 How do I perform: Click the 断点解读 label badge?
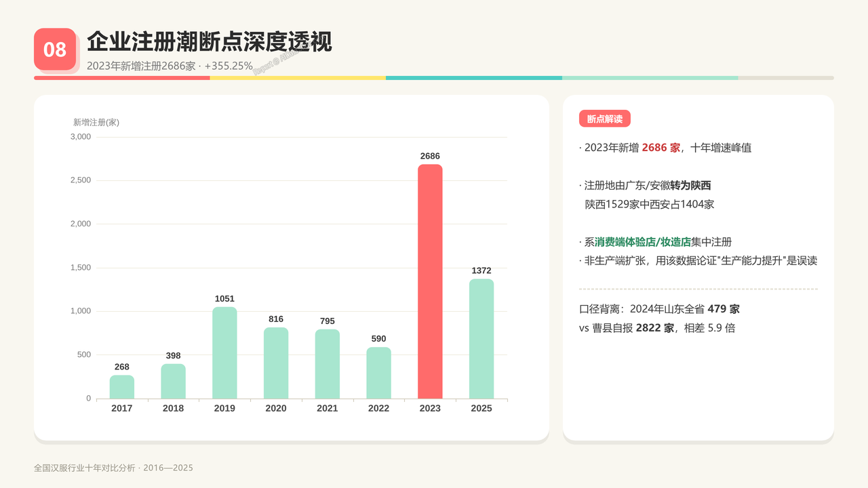605,119
